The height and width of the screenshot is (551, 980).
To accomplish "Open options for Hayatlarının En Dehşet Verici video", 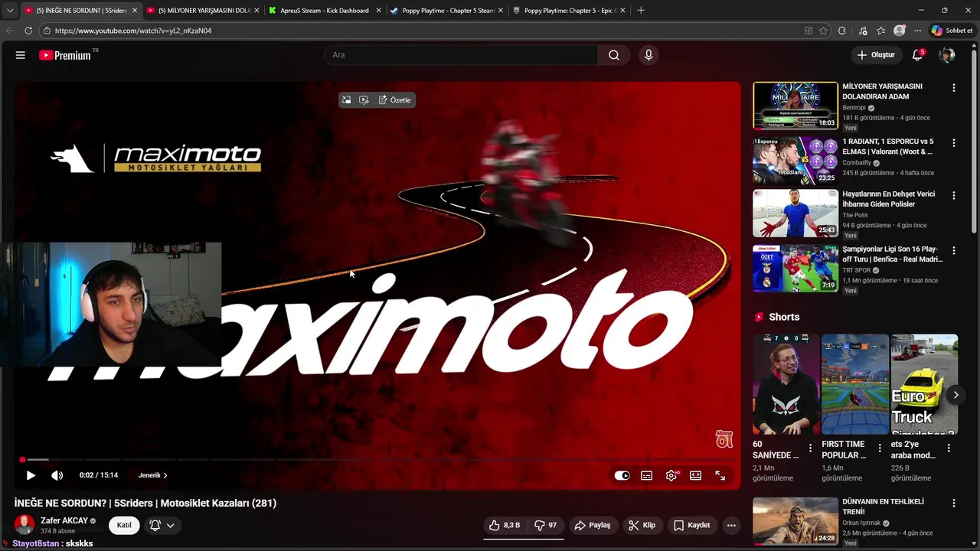I will coord(953,196).
